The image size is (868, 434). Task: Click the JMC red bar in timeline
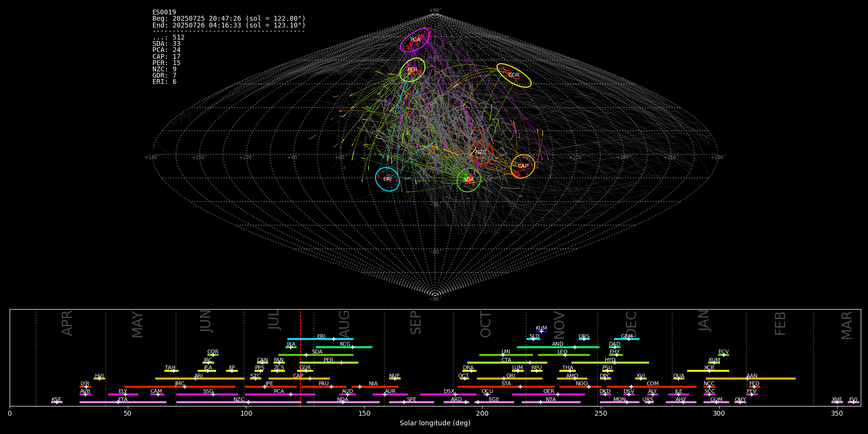(180, 387)
